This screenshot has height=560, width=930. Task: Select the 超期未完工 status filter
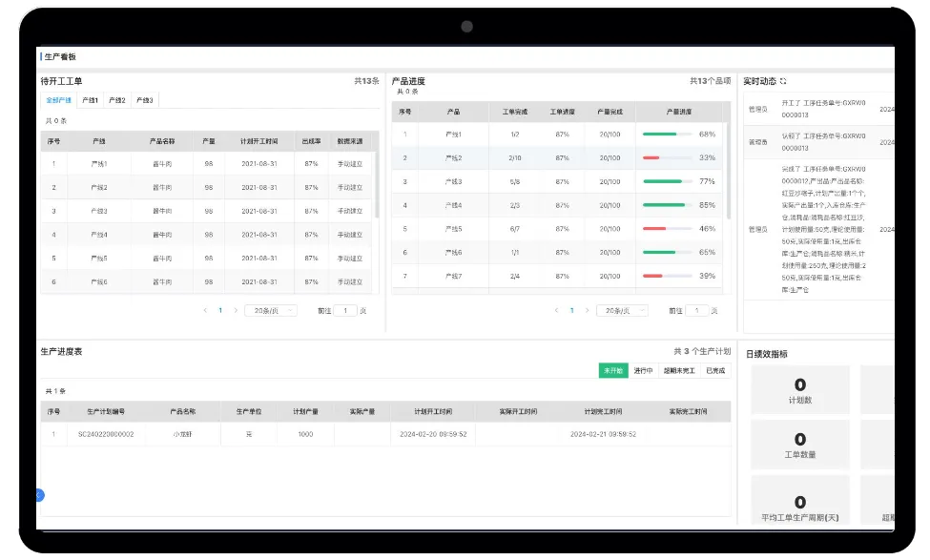[x=679, y=371]
